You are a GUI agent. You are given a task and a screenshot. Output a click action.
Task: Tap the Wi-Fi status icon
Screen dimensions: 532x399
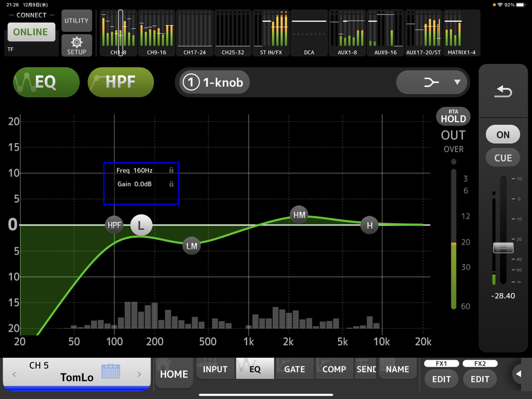click(500, 5)
